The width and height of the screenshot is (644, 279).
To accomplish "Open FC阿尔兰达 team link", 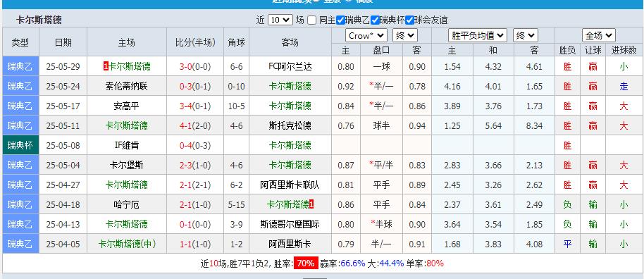I will [290, 66].
